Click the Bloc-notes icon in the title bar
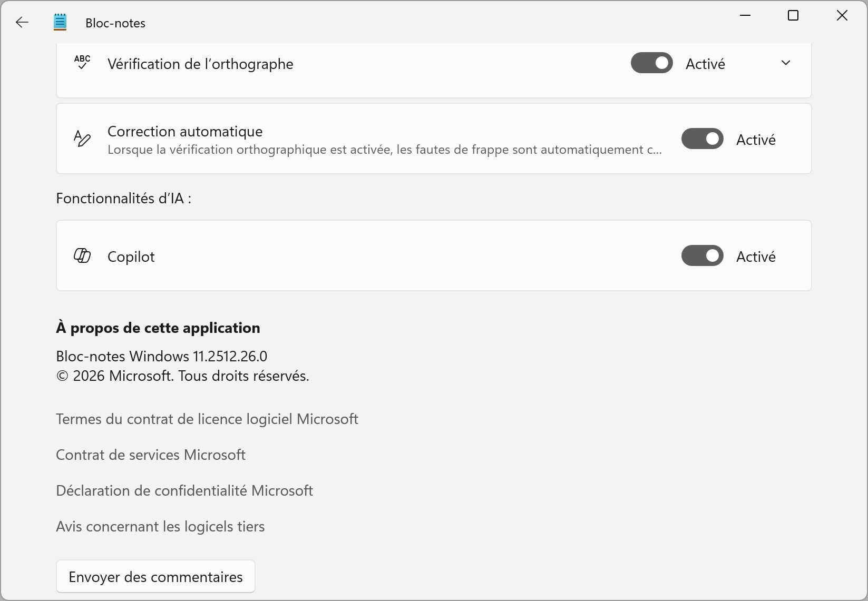This screenshot has width=868, height=601. coord(60,22)
